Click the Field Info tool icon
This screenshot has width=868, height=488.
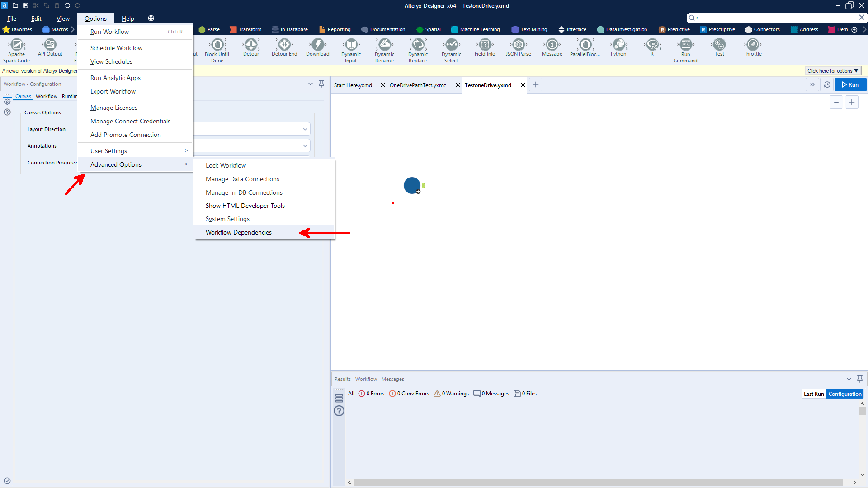click(x=485, y=45)
